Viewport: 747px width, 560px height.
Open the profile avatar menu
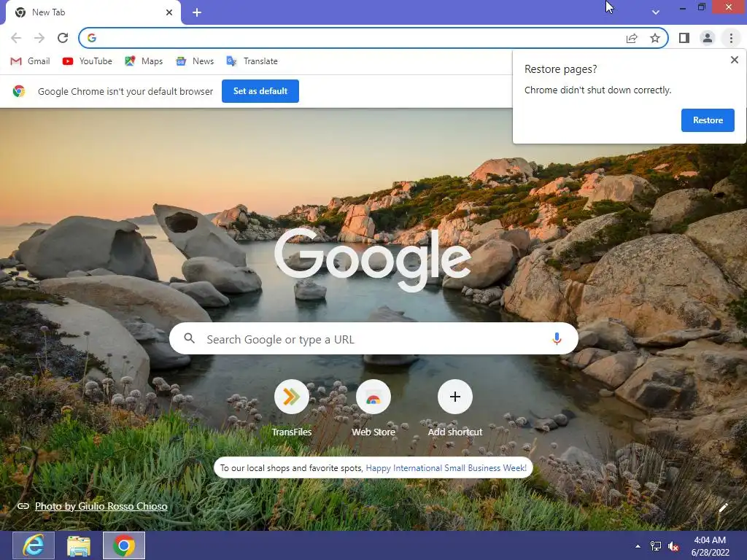708,38
